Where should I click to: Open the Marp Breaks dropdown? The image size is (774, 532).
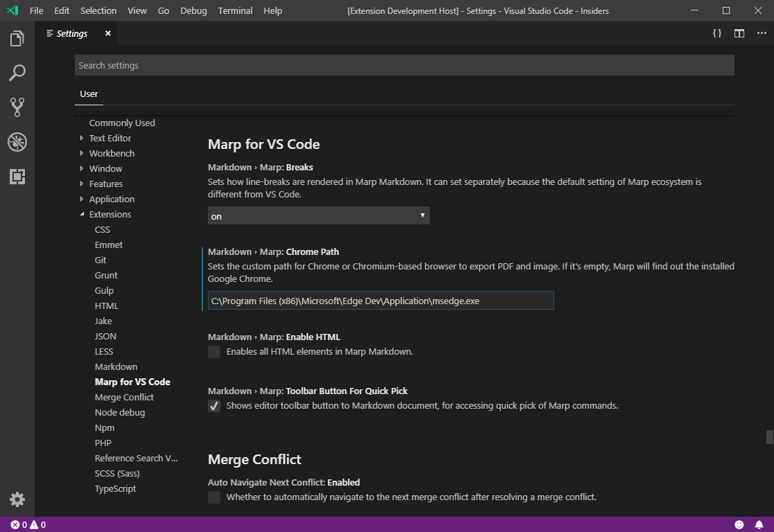coord(318,215)
